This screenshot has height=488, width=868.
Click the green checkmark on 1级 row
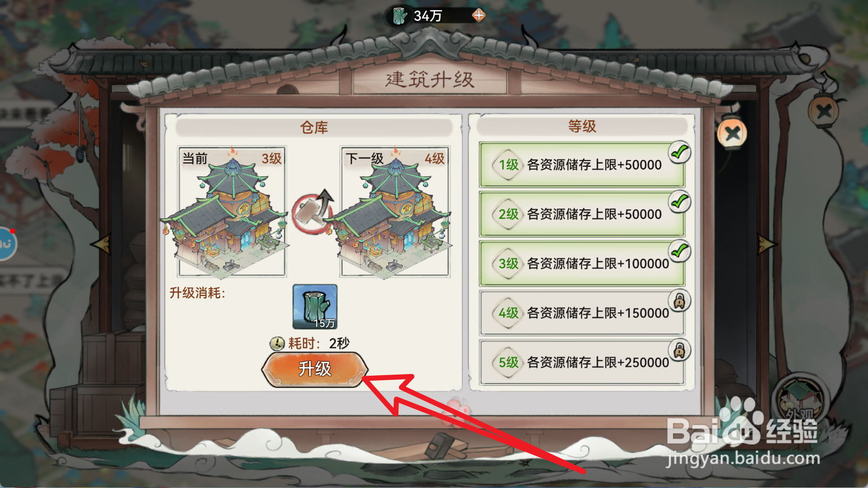tap(680, 152)
